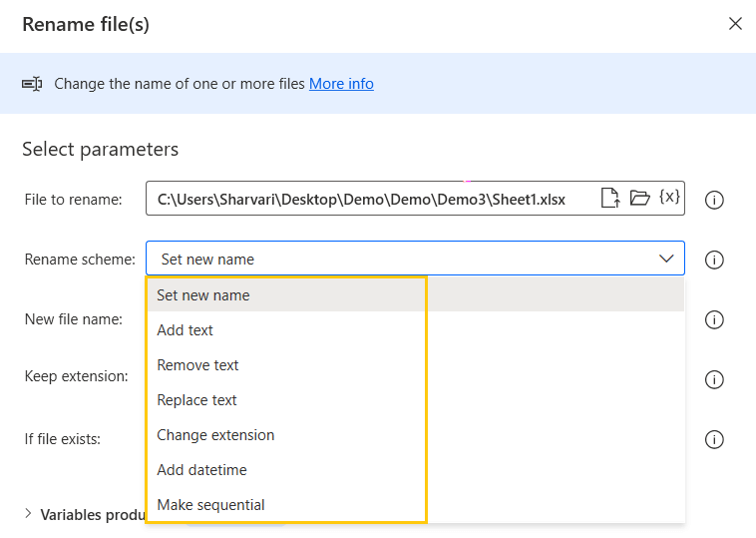Show info for New file name
Viewport: 756px width, 538px height.
coord(714,319)
